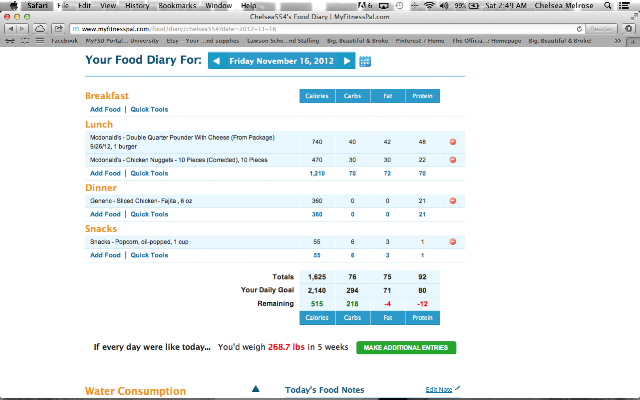Open the Help menu
Screen dimensions: 640x400
249,6
